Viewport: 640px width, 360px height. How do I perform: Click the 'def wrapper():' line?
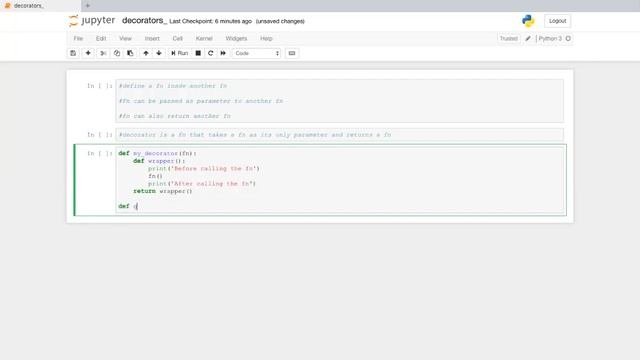(x=159, y=161)
